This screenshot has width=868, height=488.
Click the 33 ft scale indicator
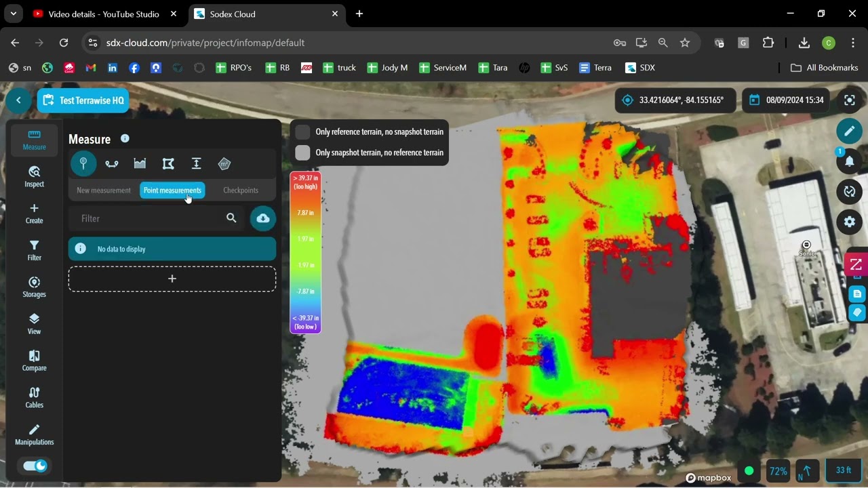tap(844, 470)
